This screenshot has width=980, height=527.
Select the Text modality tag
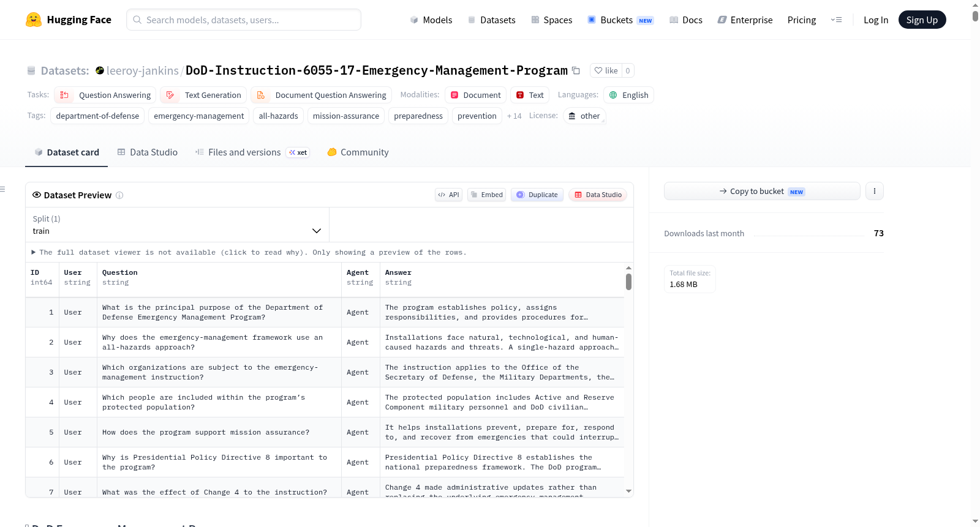[530, 95]
